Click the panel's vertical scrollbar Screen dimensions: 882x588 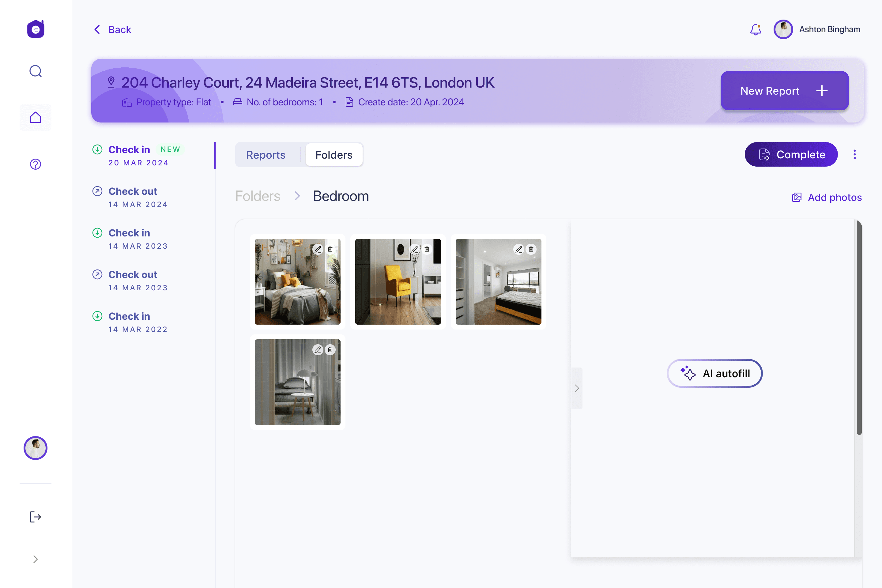pyautogui.click(x=859, y=328)
